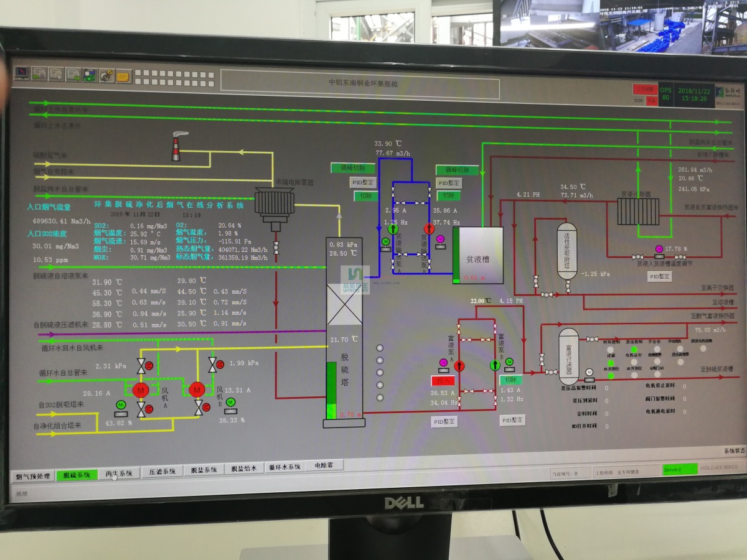
Task: Click the OPS 80 station indicator
Action: [666, 94]
